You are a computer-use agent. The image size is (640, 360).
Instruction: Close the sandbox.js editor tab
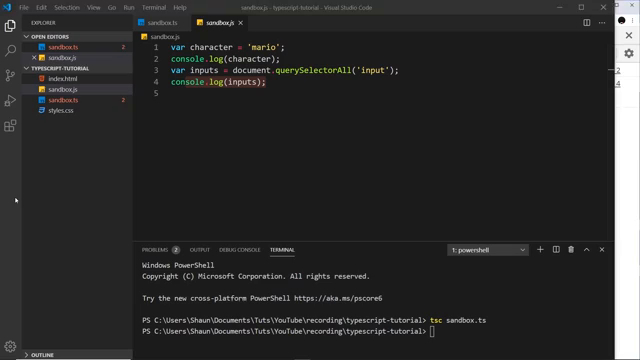[x=240, y=23]
